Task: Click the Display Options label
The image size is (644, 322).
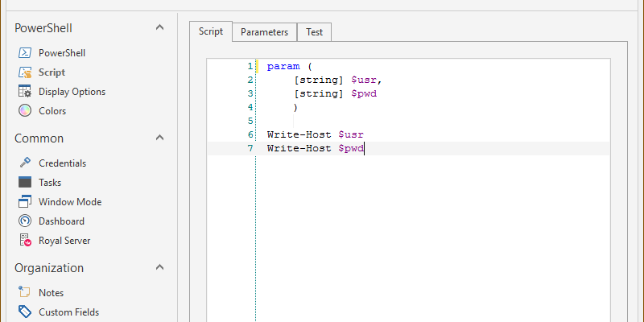Action: pos(72,92)
